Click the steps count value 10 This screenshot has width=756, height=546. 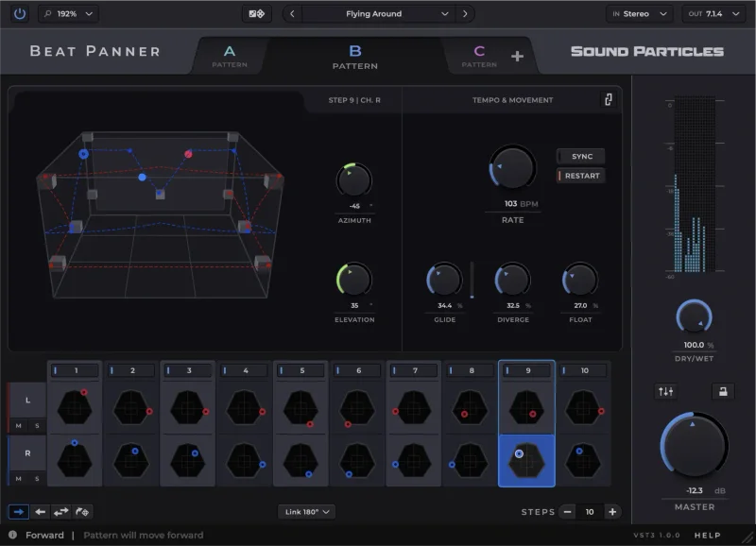[590, 512]
